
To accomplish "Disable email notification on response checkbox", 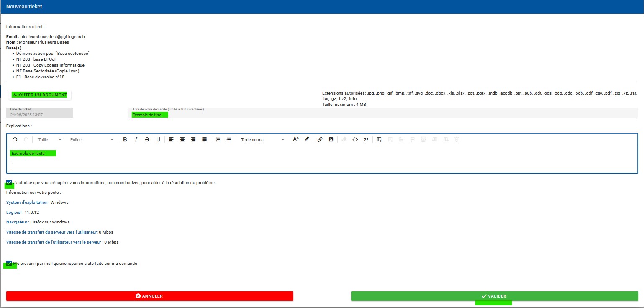I will coord(9,264).
